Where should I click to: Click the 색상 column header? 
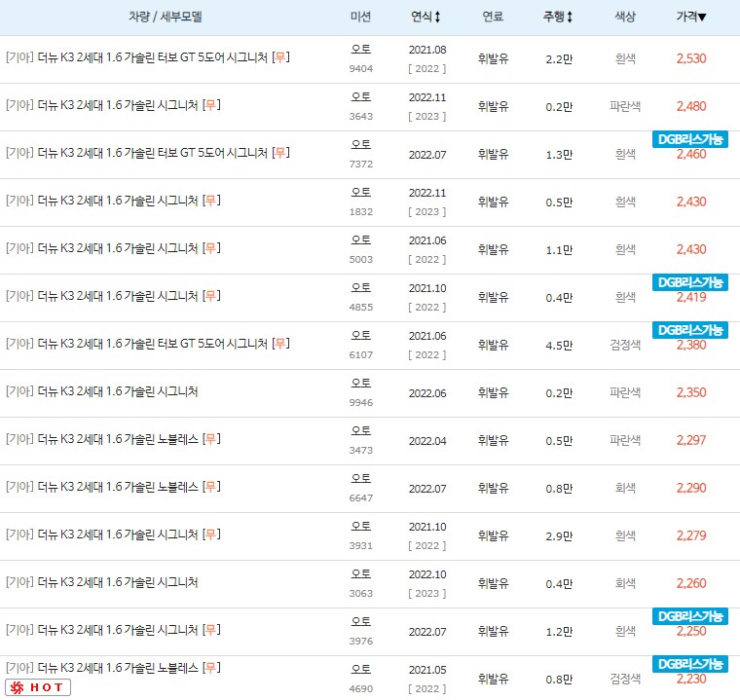click(625, 17)
